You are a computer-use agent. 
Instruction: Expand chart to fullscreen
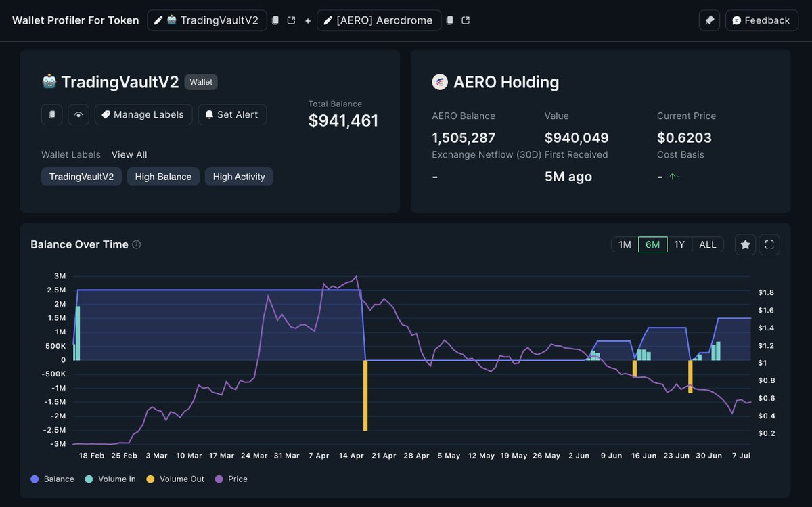(x=769, y=244)
